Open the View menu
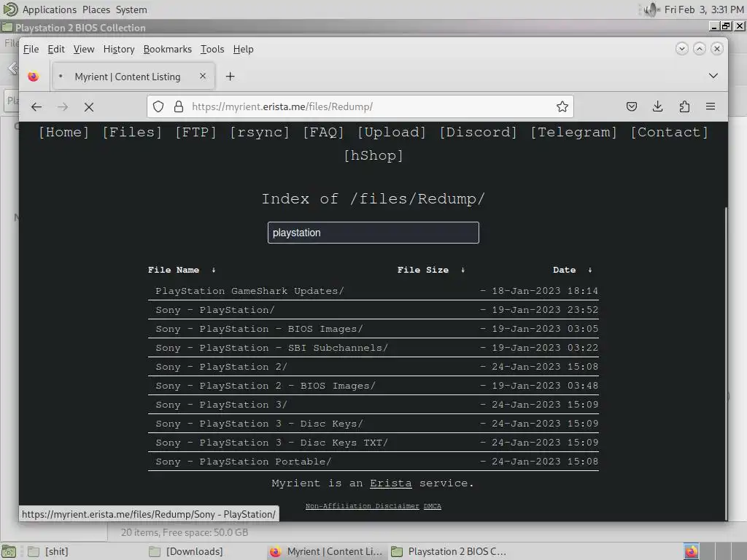Image resolution: width=747 pixels, height=560 pixels. coord(84,49)
